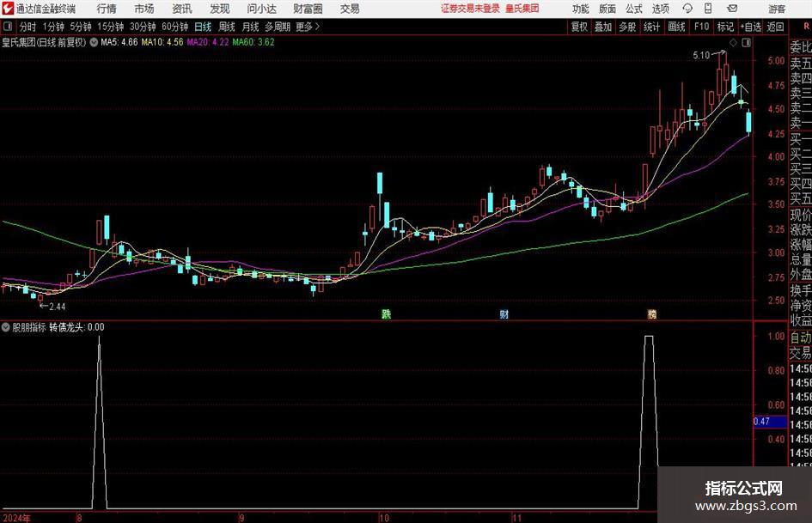The height and width of the screenshot is (523, 812).
Task: Open 多周期 multi-period view
Action: coord(278,27)
